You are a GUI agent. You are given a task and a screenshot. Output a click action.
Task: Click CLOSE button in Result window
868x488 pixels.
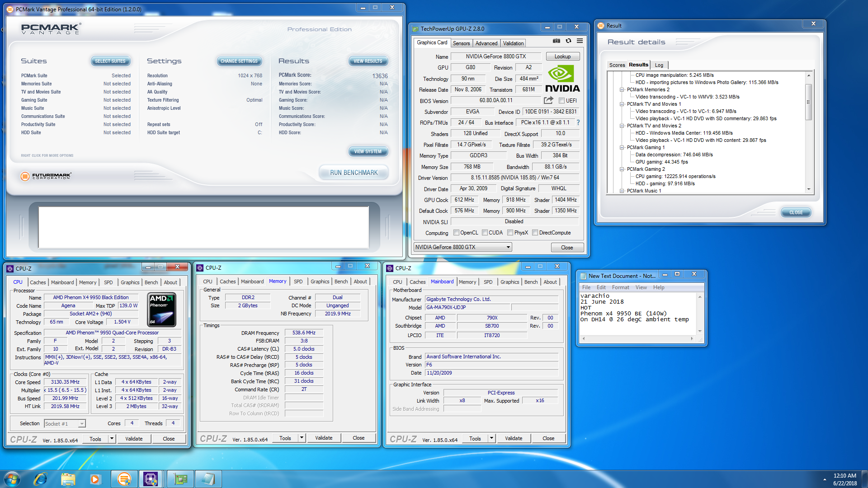(x=796, y=212)
